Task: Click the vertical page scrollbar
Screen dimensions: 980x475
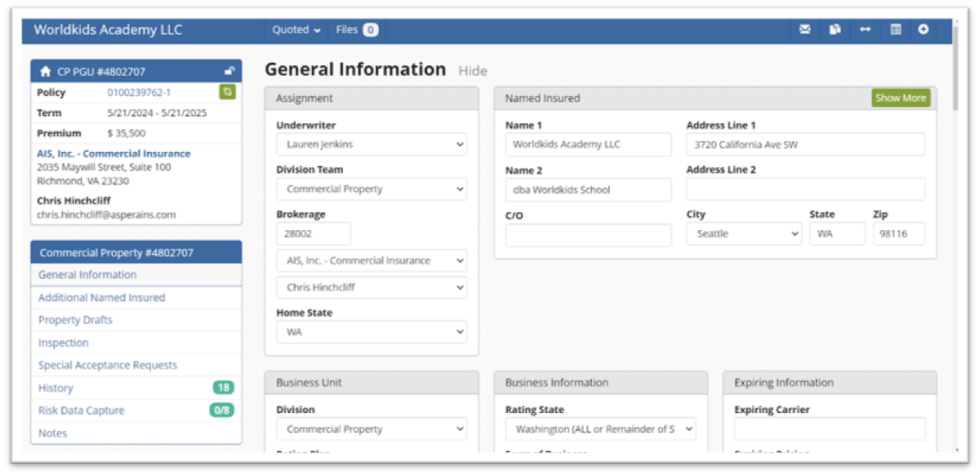Action: click(x=958, y=70)
